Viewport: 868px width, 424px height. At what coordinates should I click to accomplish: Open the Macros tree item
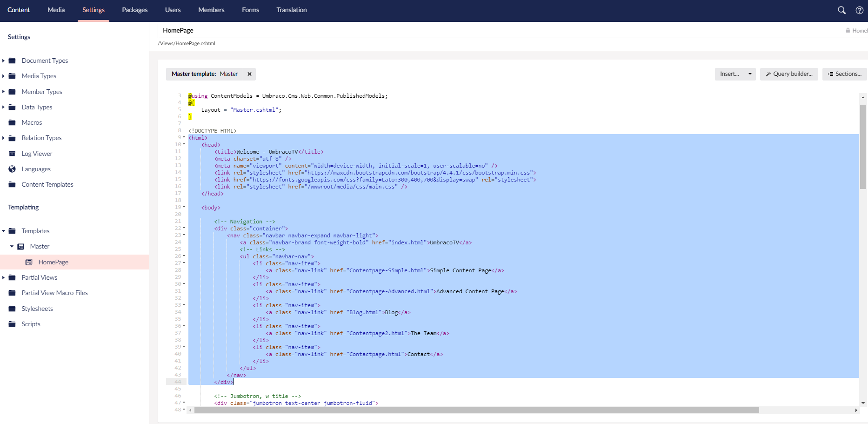pyautogui.click(x=32, y=122)
